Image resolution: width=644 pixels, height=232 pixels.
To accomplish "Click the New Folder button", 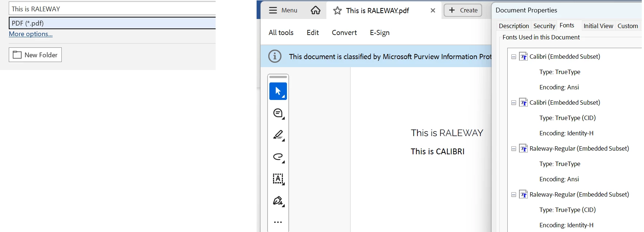I will [35, 55].
